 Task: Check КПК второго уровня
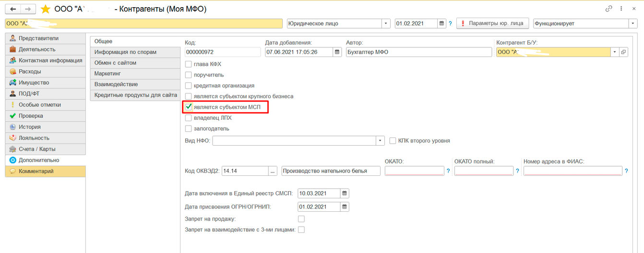pyautogui.click(x=393, y=141)
